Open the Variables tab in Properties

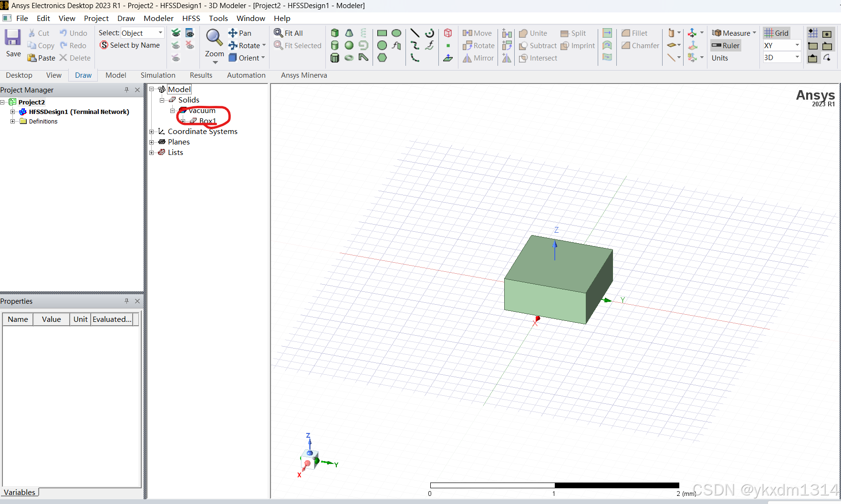pos(20,492)
